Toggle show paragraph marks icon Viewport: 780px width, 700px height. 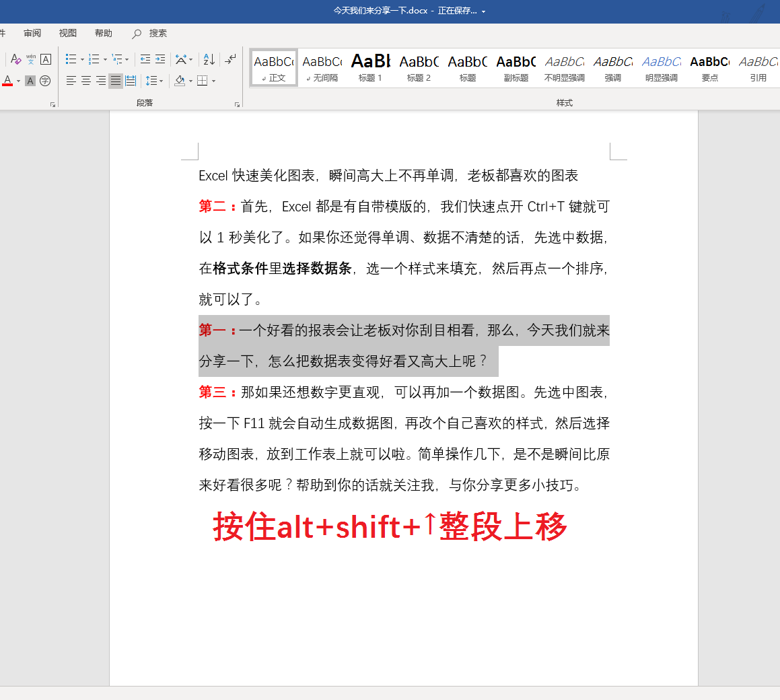point(232,59)
